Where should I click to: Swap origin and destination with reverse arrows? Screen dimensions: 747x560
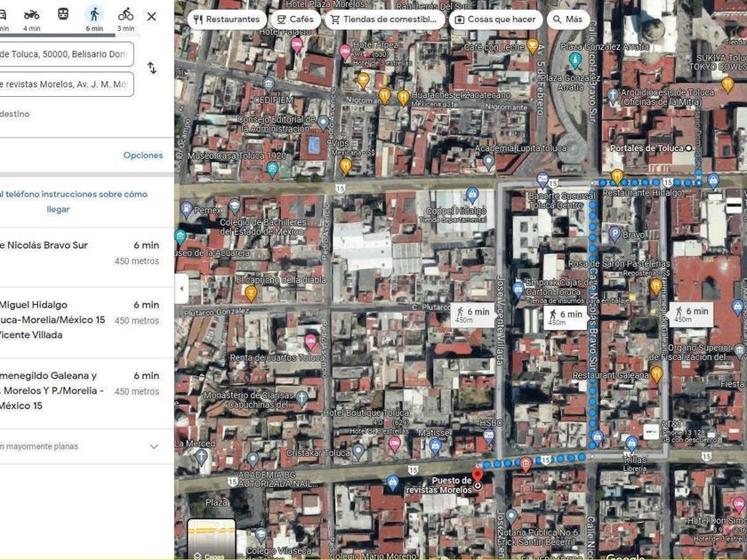pyautogui.click(x=152, y=68)
